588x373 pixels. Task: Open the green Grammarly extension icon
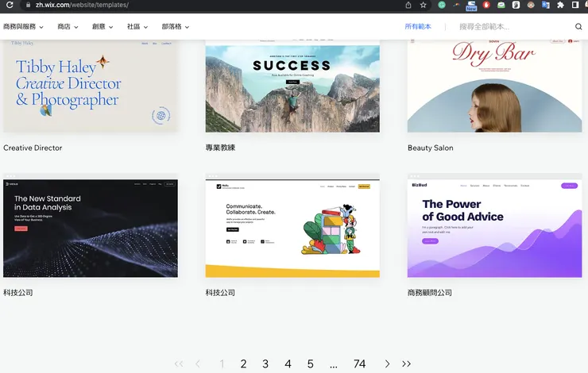point(442,5)
